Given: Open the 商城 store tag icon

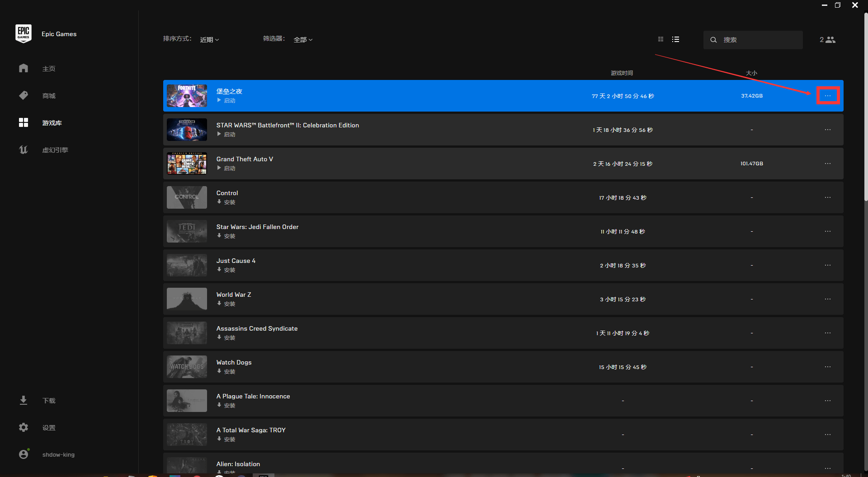Looking at the screenshot, I should coord(24,95).
